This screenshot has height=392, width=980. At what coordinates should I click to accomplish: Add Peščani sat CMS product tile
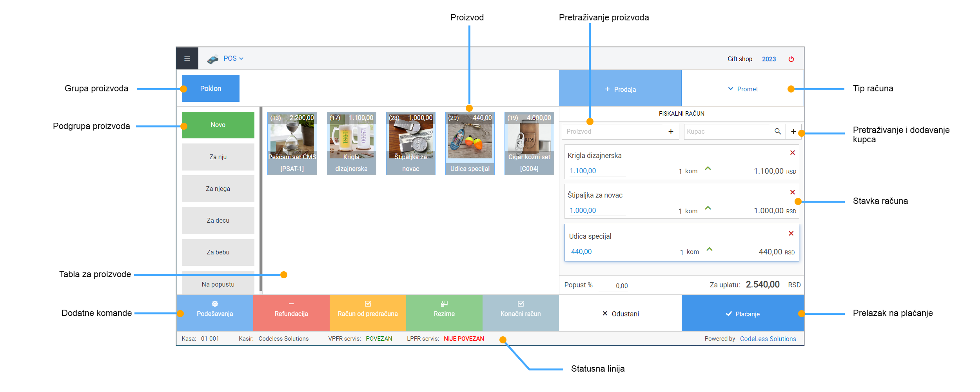point(292,143)
